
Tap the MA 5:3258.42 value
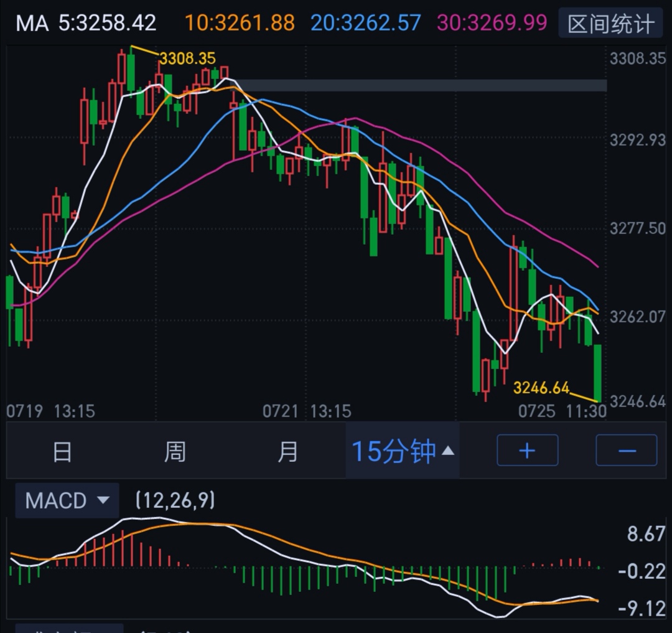[86, 22]
